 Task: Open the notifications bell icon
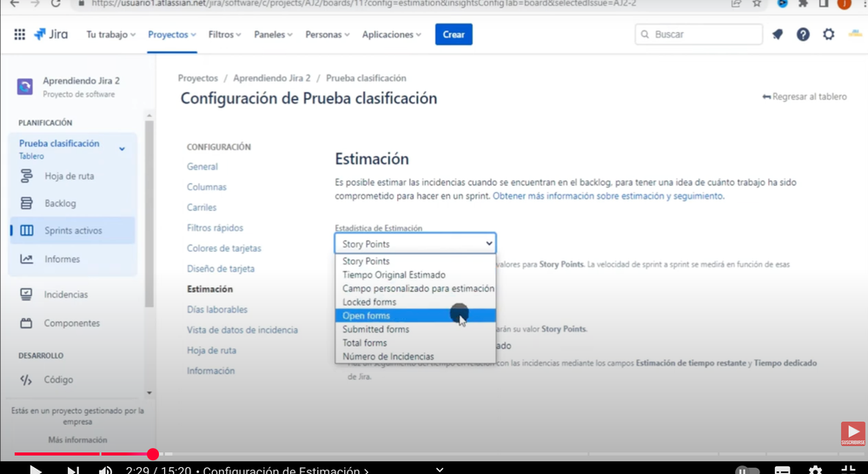click(778, 35)
